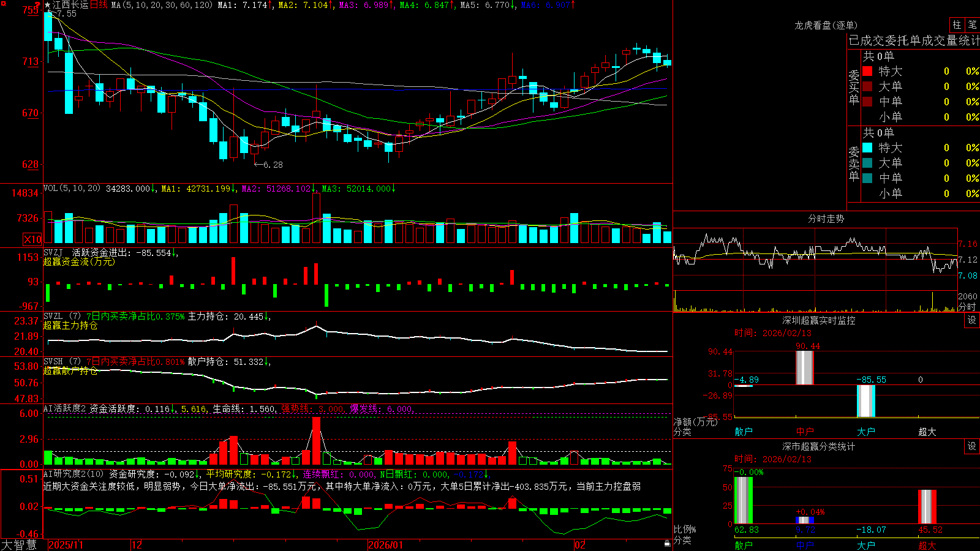Click the 755 price axis label
The height and width of the screenshot is (551, 980).
tap(31, 10)
